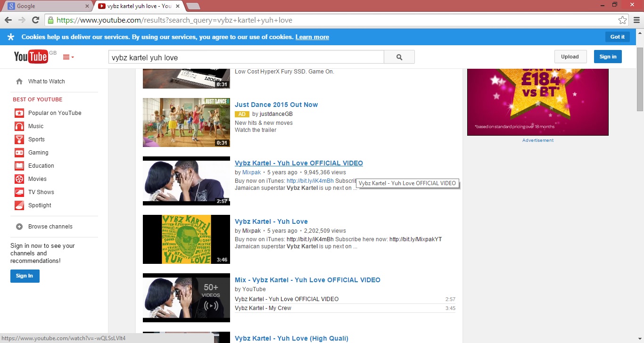The width and height of the screenshot is (644, 343).
Task: Click the search magnifier button
Action: [x=399, y=57]
